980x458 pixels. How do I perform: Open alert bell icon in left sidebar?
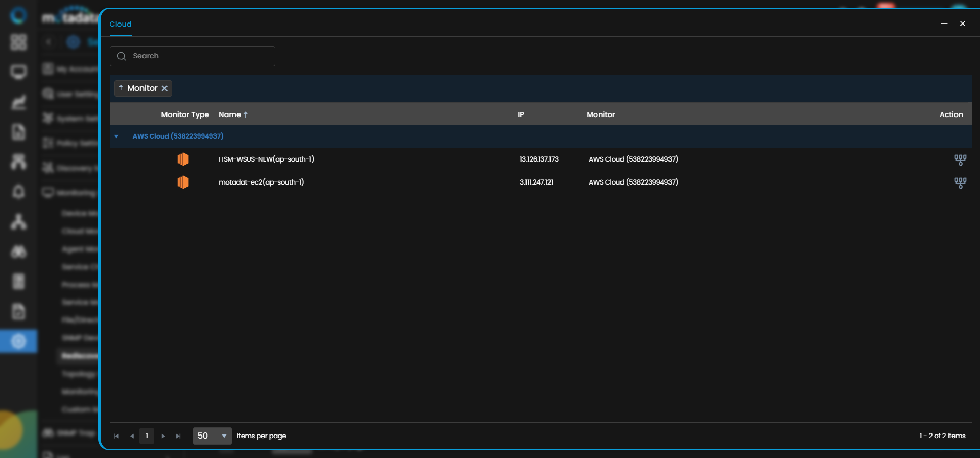point(19,192)
